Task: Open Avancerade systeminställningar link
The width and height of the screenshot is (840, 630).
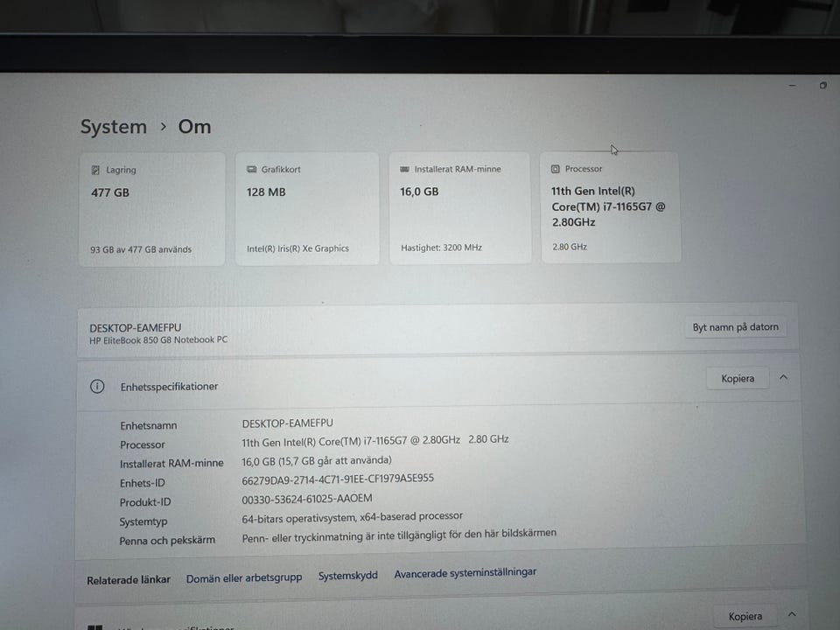Action: 465,573
